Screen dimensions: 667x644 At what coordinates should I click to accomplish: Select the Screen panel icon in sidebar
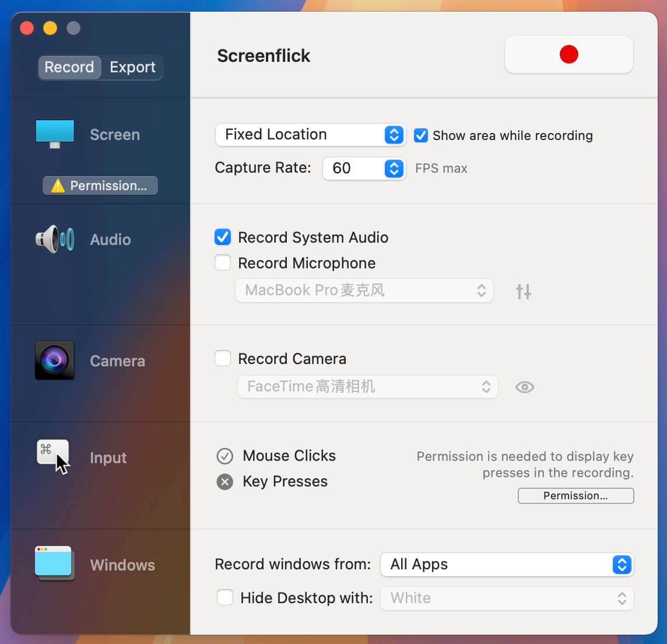pos(54,133)
